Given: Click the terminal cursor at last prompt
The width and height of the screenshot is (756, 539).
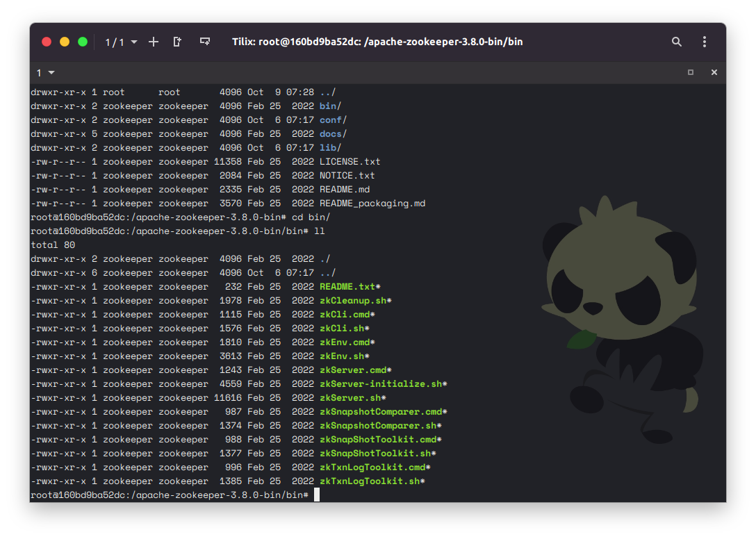Looking at the screenshot, I should pos(317,495).
